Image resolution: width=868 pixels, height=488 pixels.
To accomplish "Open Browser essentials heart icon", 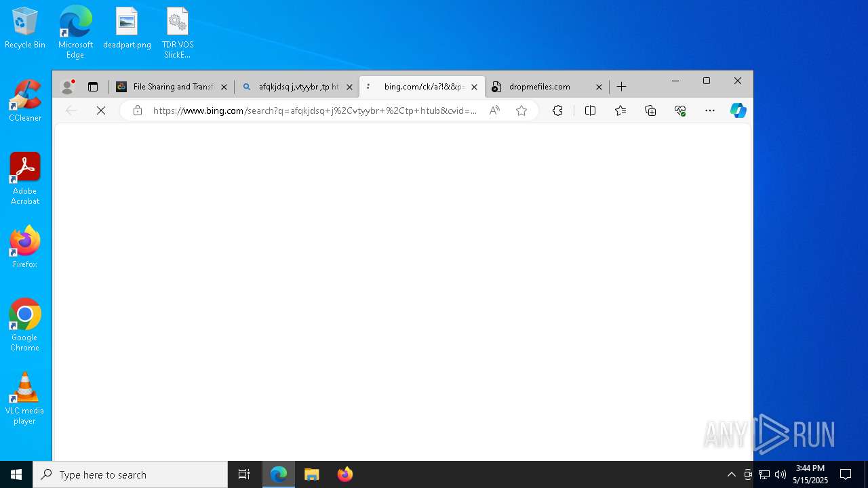I will point(680,110).
